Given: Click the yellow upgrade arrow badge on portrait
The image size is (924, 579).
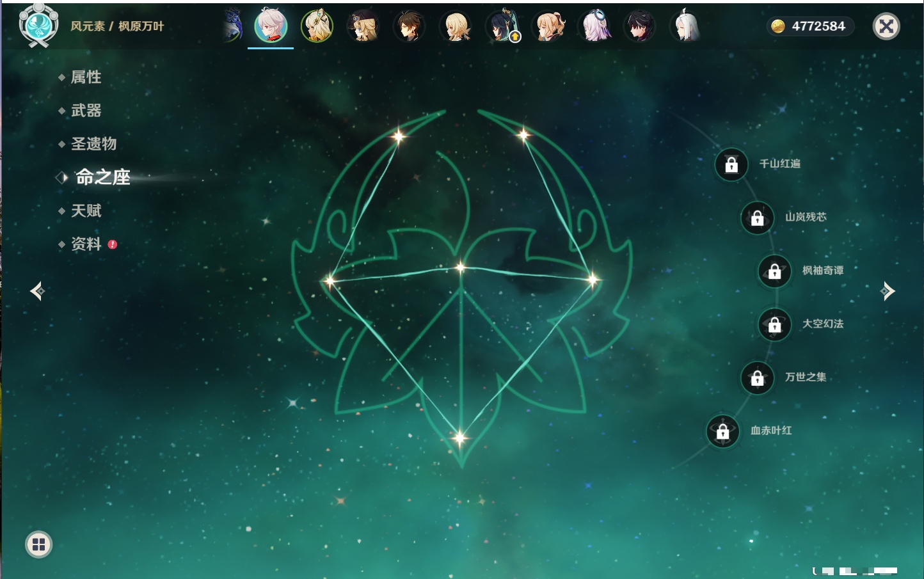Looking at the screenshot, I should point(515,36).
